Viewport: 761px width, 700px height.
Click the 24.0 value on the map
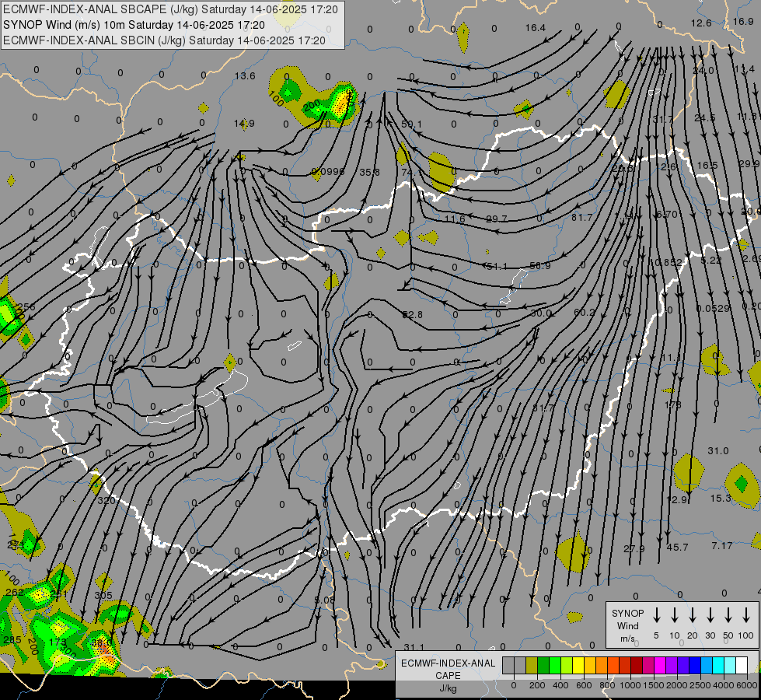pyautogui.click(x=703, y=71)
